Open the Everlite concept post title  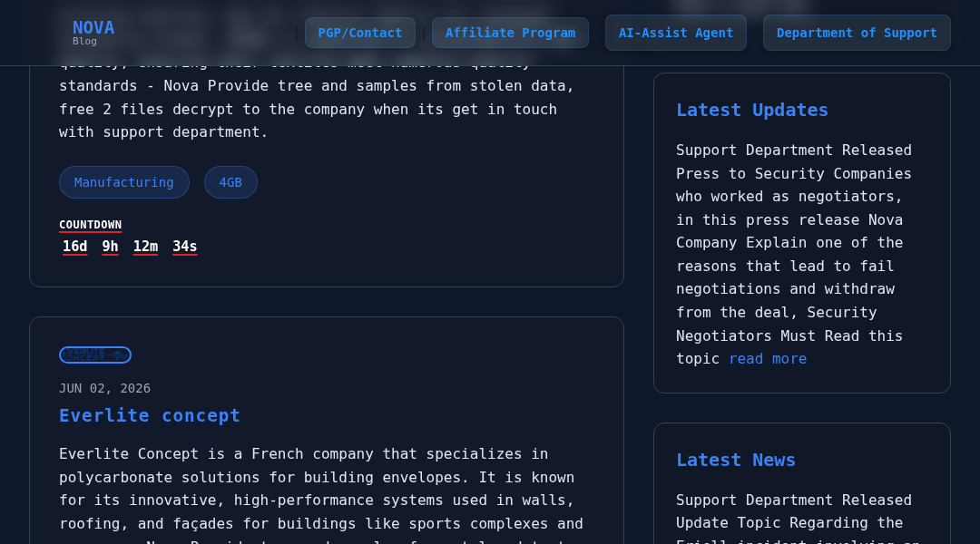point(150,415)
